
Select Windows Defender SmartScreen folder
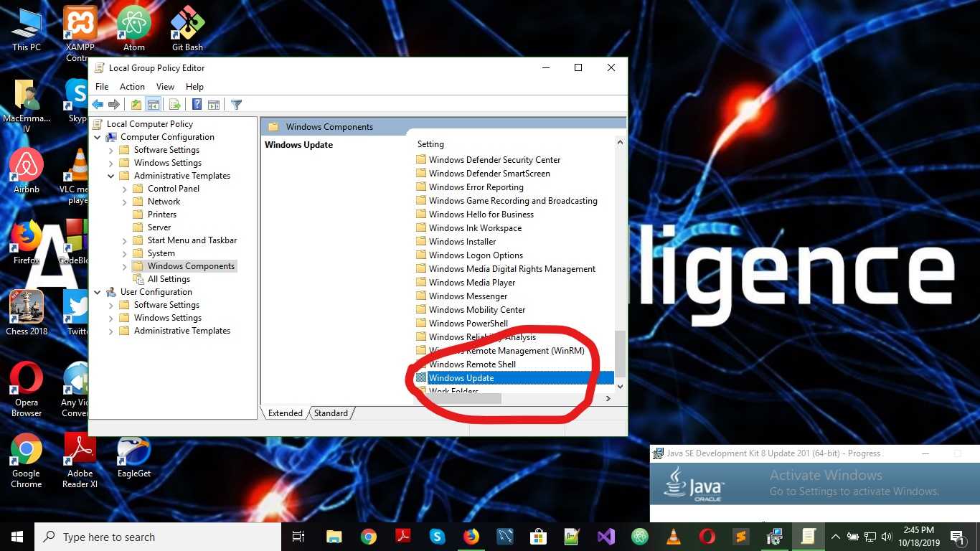point(483,174)
